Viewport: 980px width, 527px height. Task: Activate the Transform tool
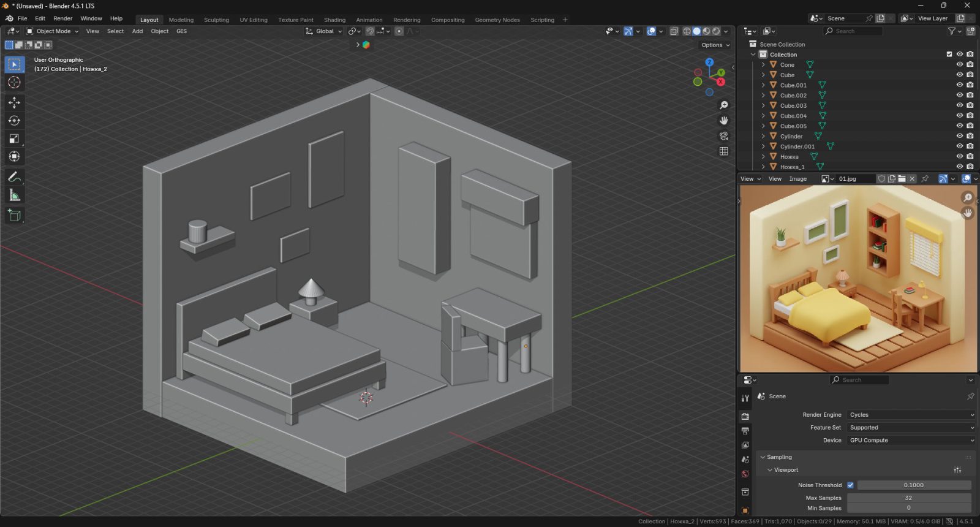[x=14, y=156]
